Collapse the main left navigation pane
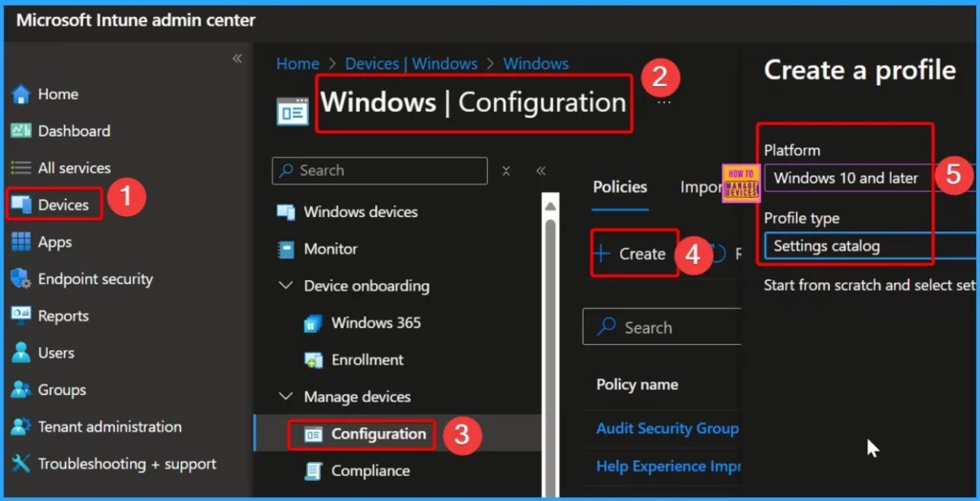Viewport: 980px width, 501px height. pyautogui.click(x=237, y=58)
